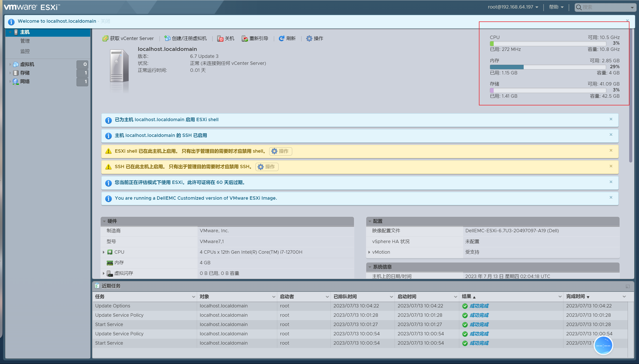Dismiss the SSH 已启用 info notification
Screen dimensions: 639x364
(x=611, y=135)
